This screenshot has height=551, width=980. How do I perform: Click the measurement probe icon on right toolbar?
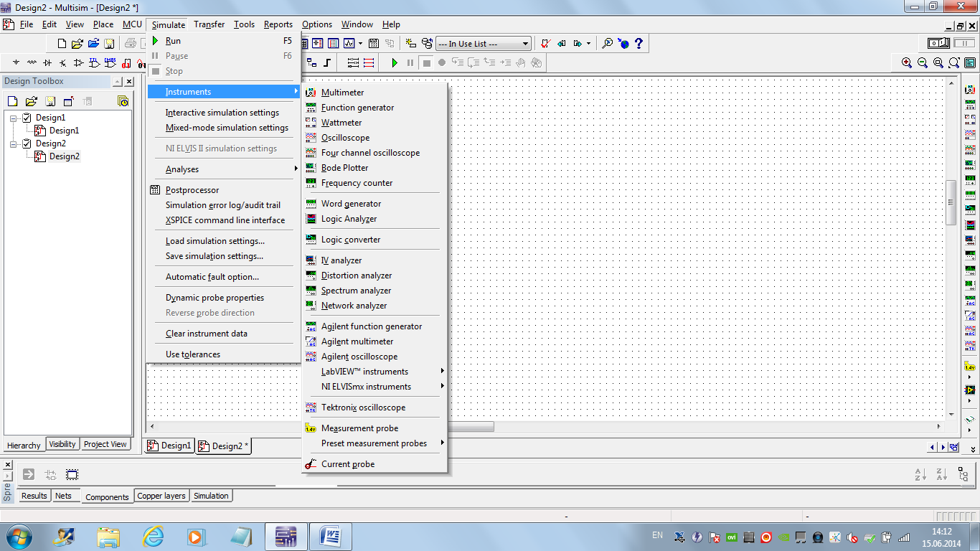click(x=970, y=367)
